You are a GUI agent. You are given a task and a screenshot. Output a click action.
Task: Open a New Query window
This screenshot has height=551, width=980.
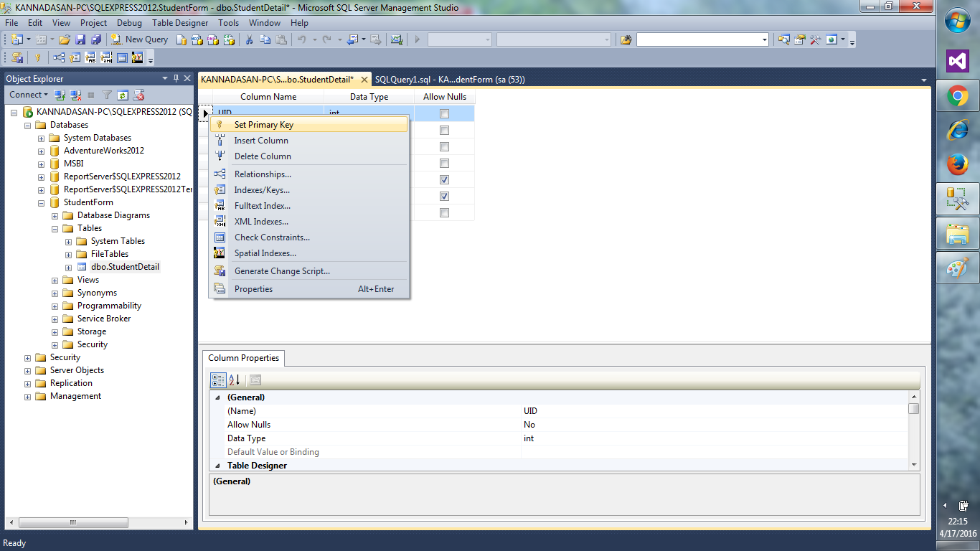coord(139,39)
